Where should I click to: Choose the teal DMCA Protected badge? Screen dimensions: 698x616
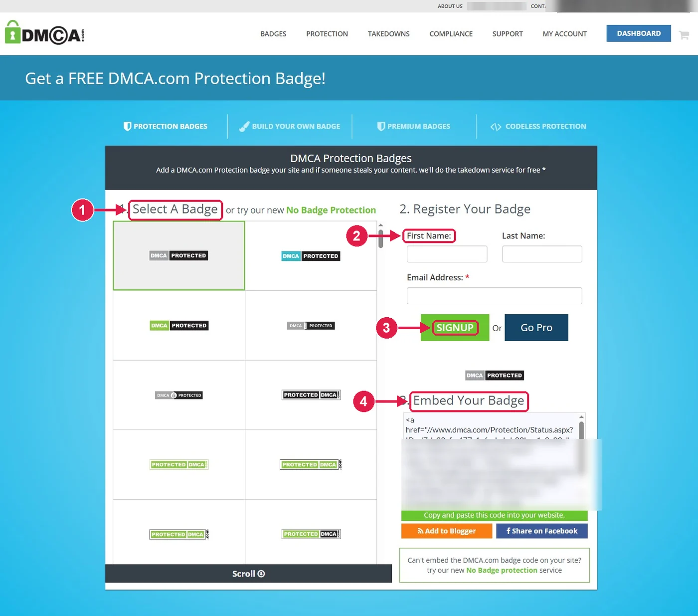(311, 256)
